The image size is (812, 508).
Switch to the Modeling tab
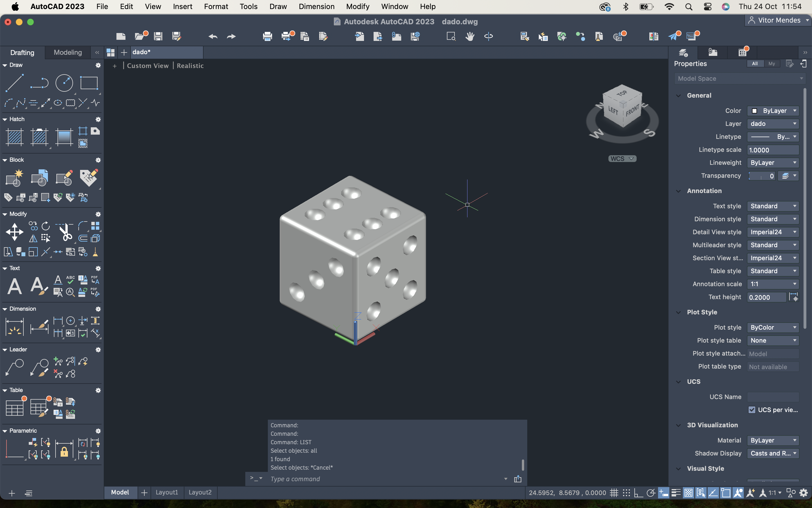click(68, 52)
